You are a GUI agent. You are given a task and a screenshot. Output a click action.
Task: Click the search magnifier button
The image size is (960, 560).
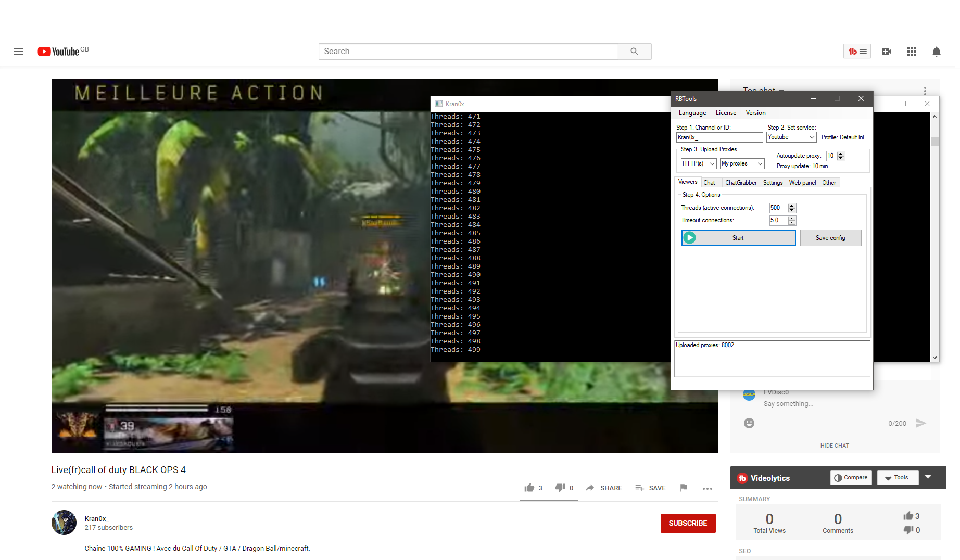pyautogui.click(x=634, y=52)
